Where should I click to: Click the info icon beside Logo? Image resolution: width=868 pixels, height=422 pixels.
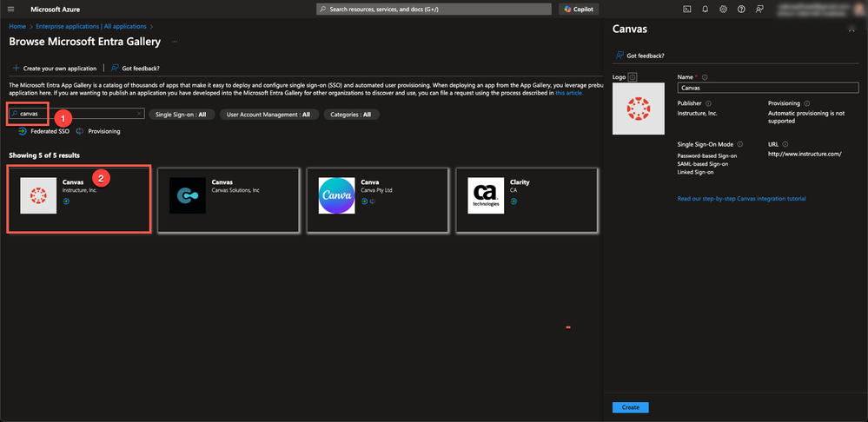point(633,76)
